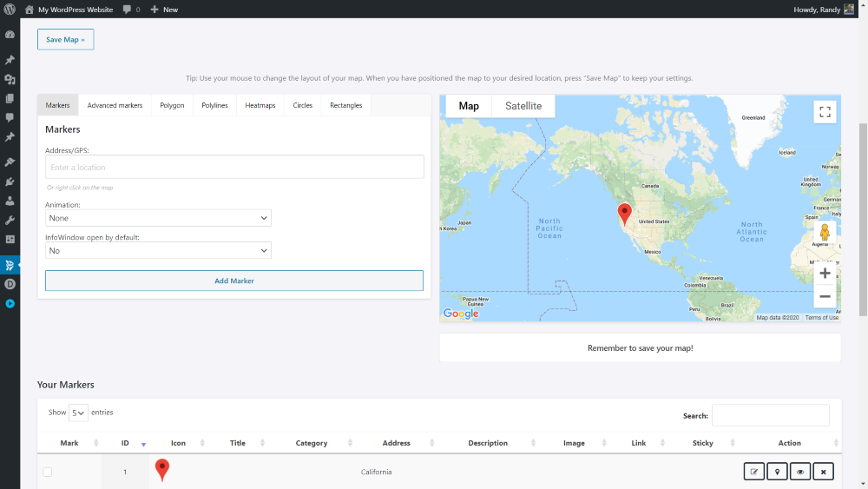Sort table by Mark column
The image size is (868, 489).
point(69,443)
